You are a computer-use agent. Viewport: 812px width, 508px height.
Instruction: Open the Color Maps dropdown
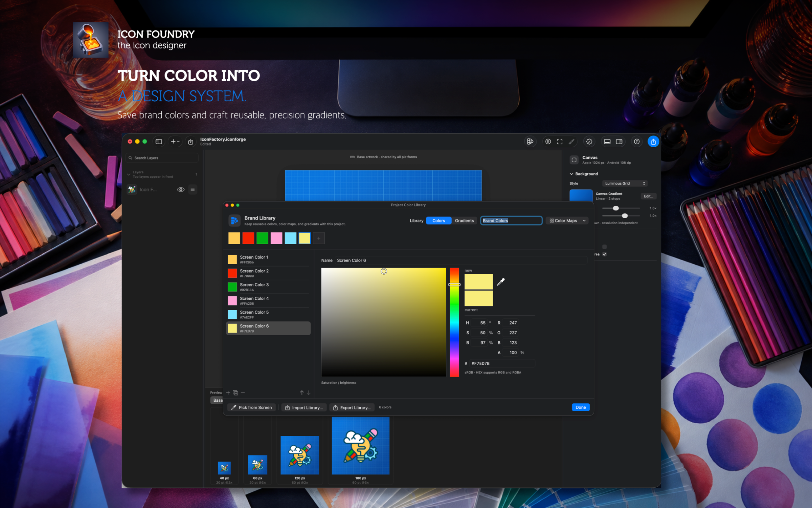567,220
